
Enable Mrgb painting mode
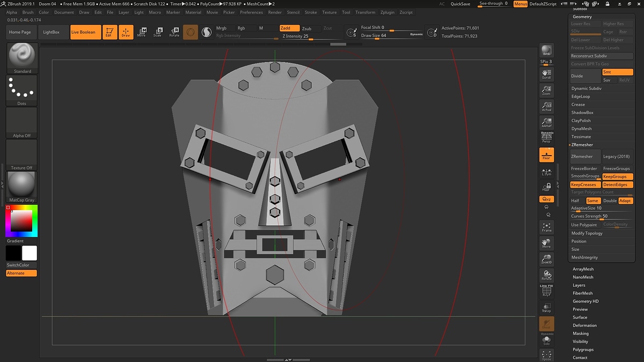(221, 28)
